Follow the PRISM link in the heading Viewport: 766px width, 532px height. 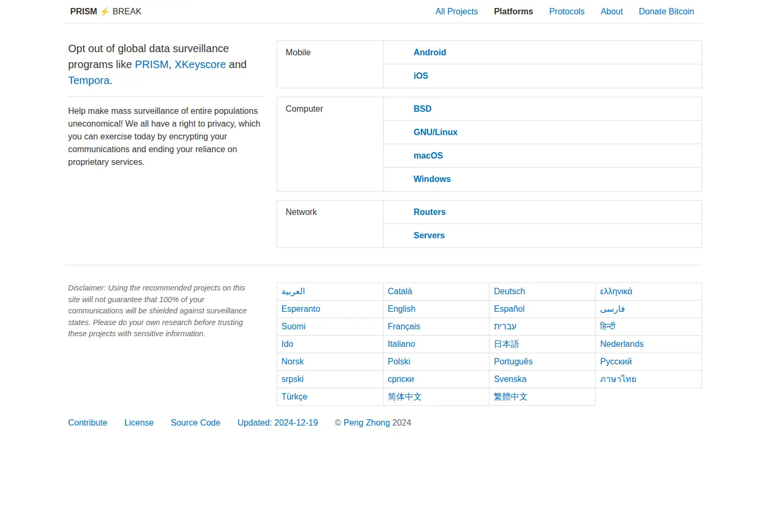pos(152,64)
